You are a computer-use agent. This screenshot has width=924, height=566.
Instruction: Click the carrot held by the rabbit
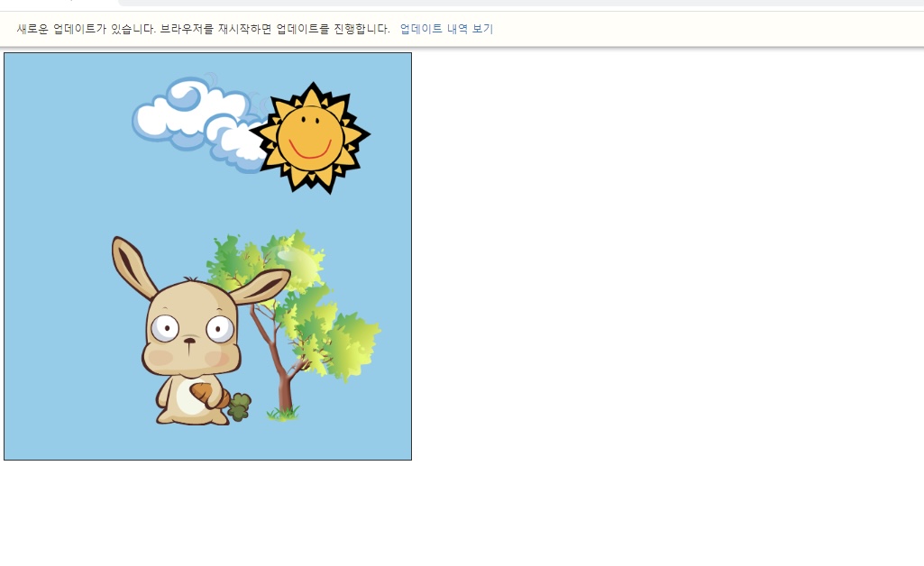tap(207, 395)
